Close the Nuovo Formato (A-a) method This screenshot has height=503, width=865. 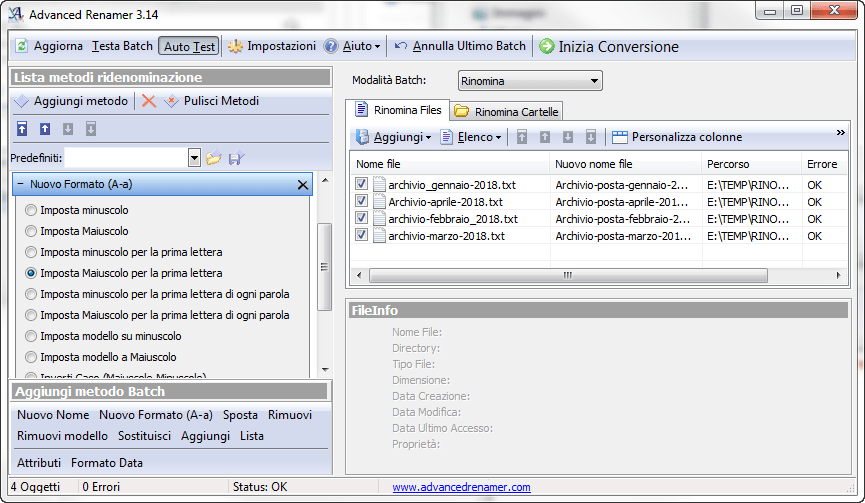point(303,185)
